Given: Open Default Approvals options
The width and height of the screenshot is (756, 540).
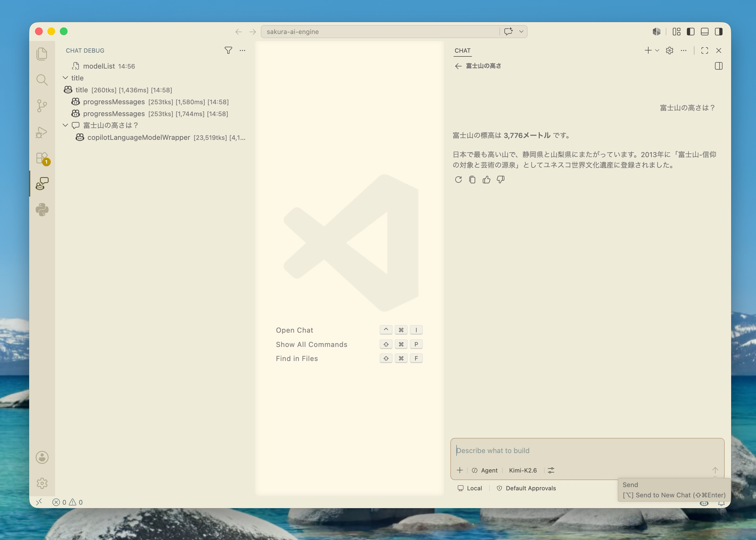Looking at the screenshot, I should [x=526, y=488].
